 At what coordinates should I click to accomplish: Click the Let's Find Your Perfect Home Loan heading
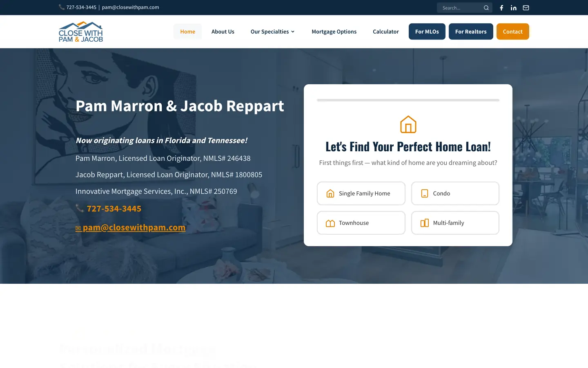(408, 146)
